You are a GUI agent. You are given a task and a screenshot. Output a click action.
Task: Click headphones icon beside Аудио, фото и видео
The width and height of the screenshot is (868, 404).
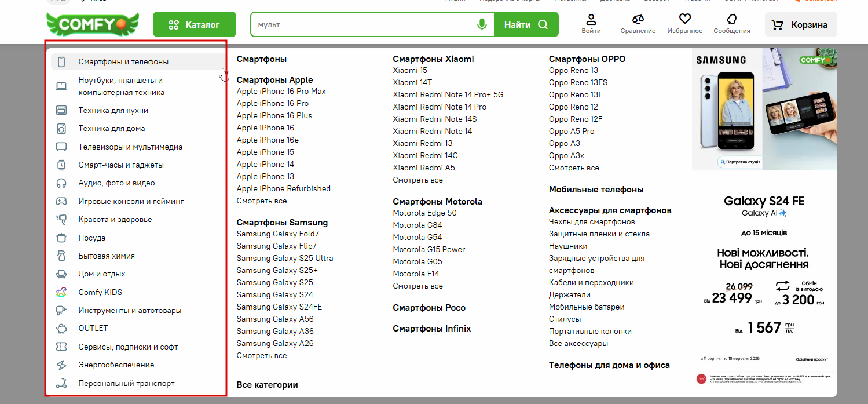click(61, 183)
